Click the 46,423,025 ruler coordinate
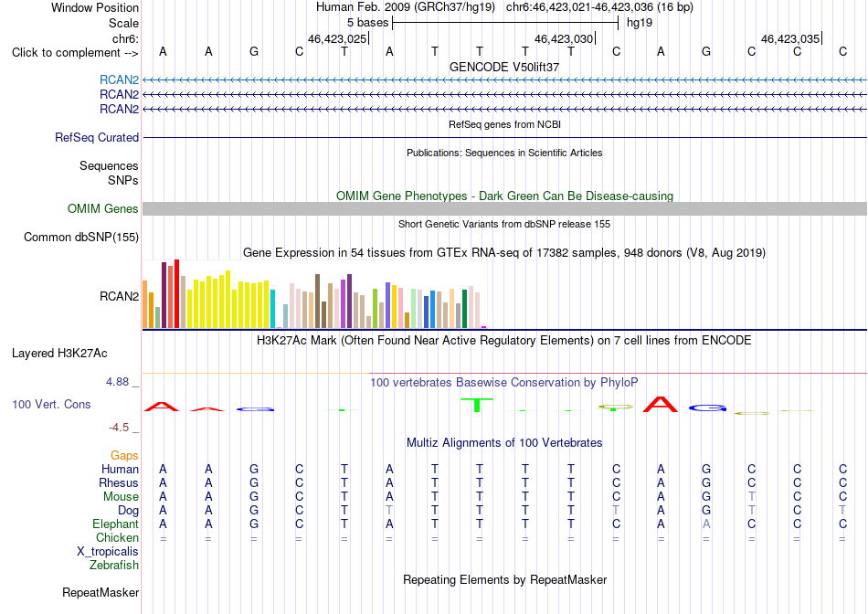This screenshot has width=868, height=614. [337, 38]
